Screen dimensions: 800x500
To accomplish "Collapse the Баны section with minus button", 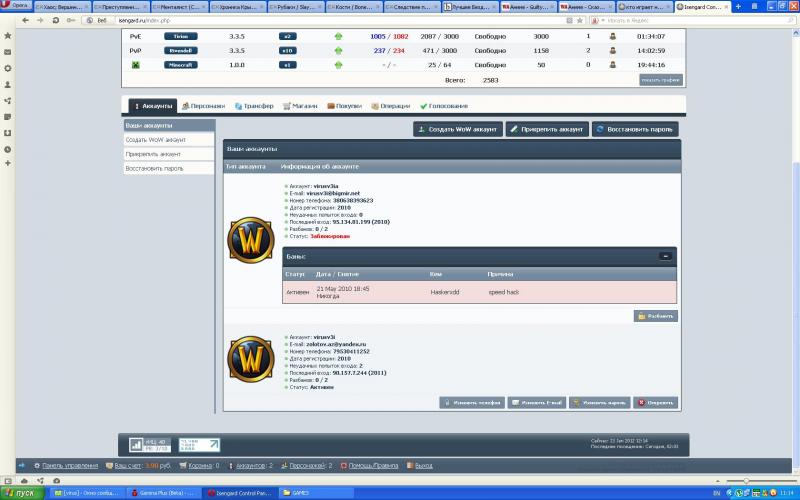I will [664, 256].
